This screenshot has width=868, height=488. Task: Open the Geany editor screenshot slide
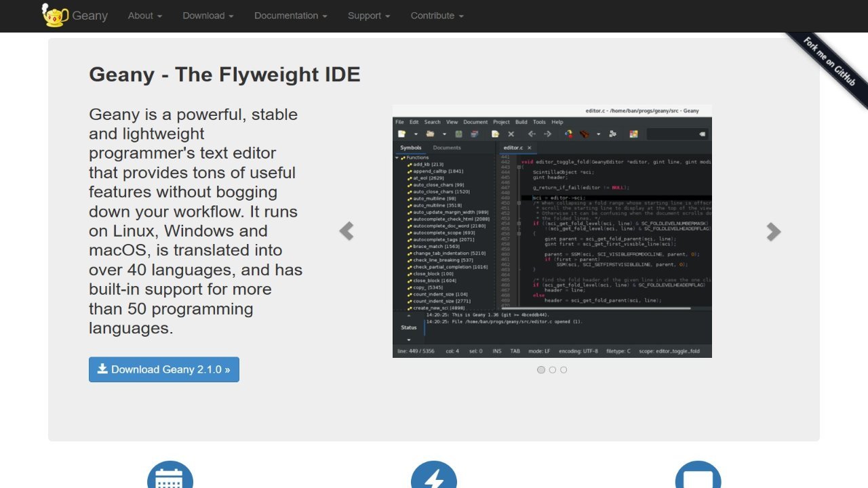(x=552, y=231)
